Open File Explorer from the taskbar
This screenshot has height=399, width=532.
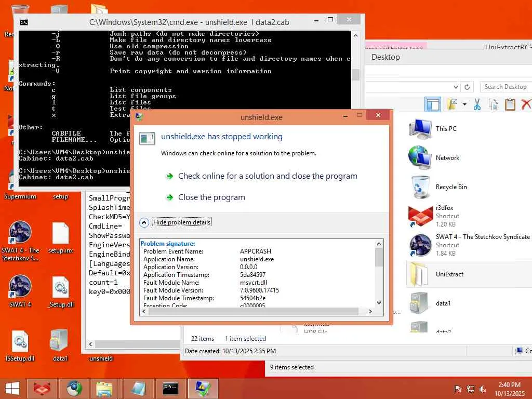(104, 389)
